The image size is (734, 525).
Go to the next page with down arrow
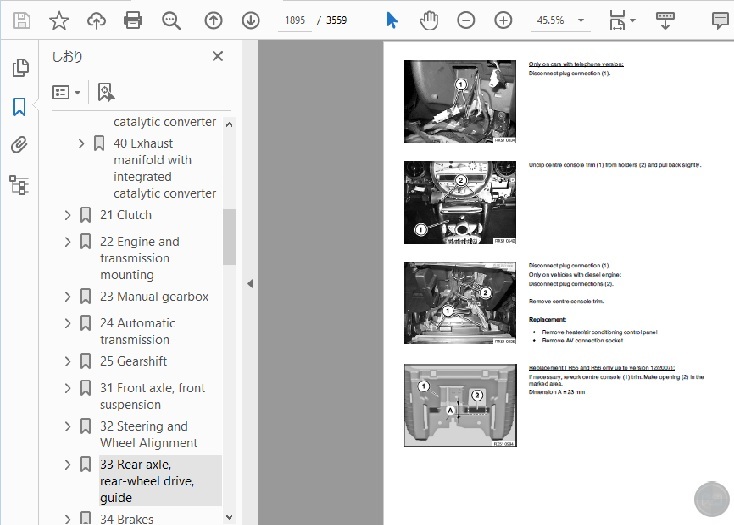pyautogui.click(x=251, y=21)
